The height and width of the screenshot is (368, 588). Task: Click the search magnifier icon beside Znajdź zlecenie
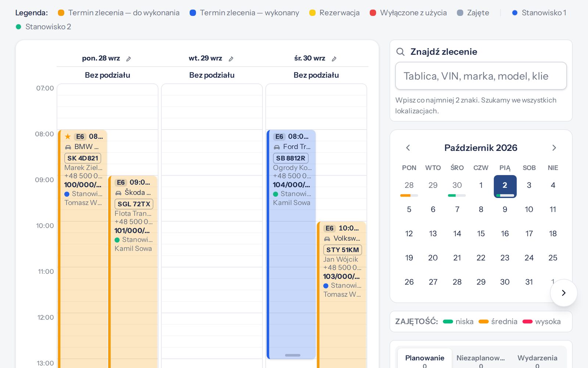pos(401,52)
